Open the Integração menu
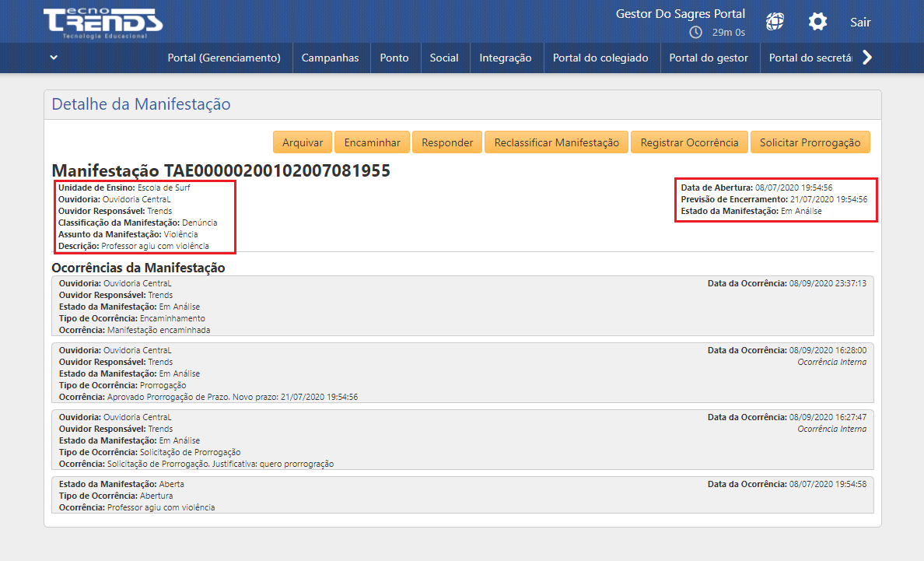This screenshot has width=924, height=561. point(506,58)
